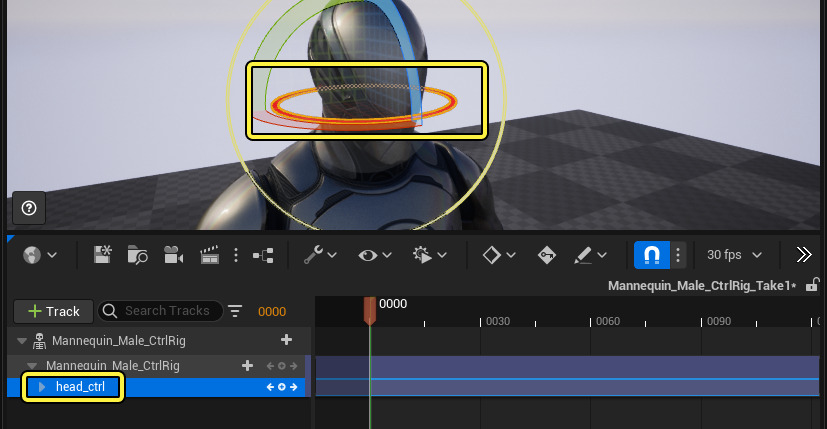
Task: Click the Mannequin_Male_CtrlRig_Take1* sequence name
Action: click(702, 285)
